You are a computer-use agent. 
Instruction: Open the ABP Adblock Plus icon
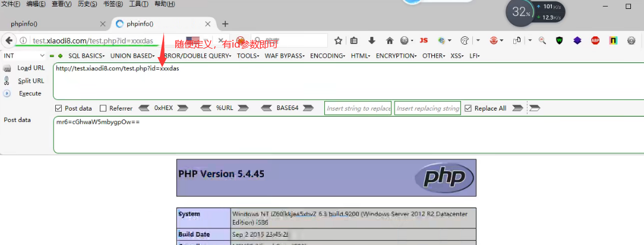pyautogui.click(x=595, y=40)
